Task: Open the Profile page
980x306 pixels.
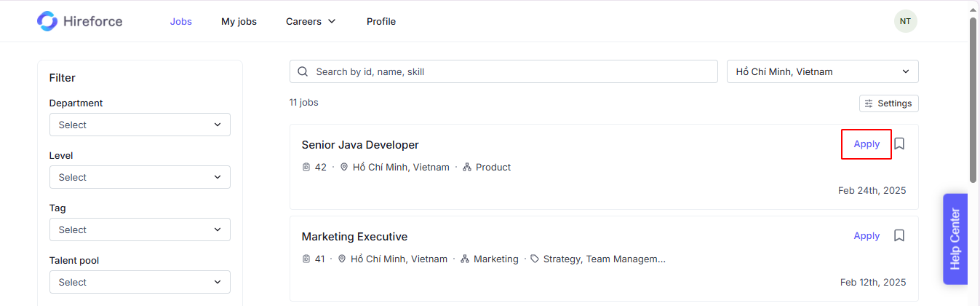Action: coord(381,21)
